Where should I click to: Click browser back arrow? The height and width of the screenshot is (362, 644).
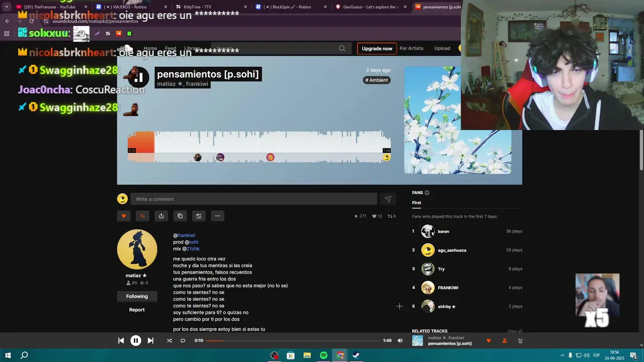(x=7, y=21)
